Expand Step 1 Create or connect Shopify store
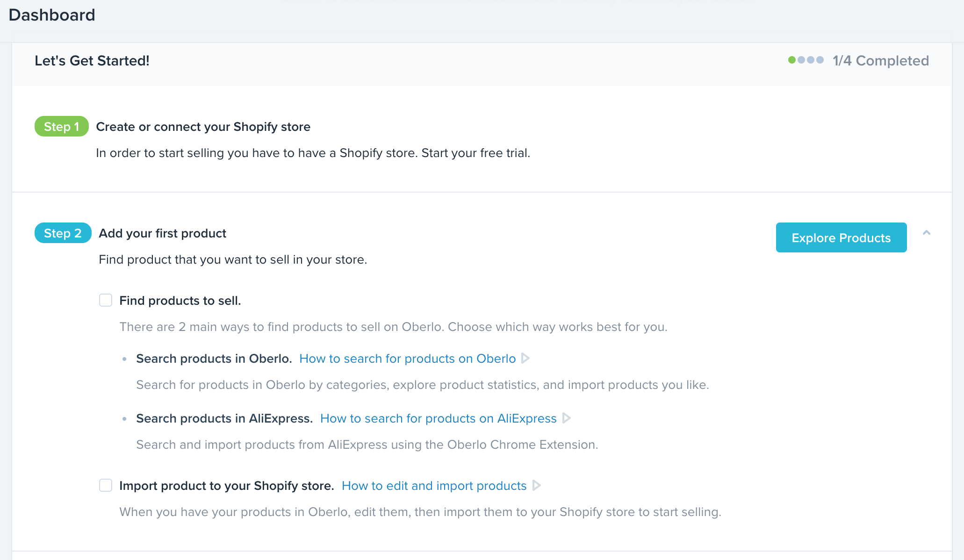The height and width of the screenshot is (560, 964). [x=203, y=127]
